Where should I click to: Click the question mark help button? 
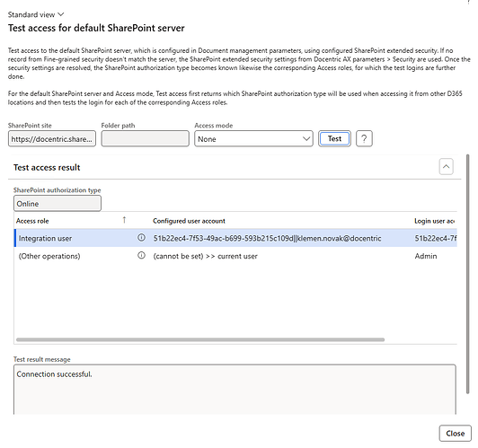(x=364, y=139)
